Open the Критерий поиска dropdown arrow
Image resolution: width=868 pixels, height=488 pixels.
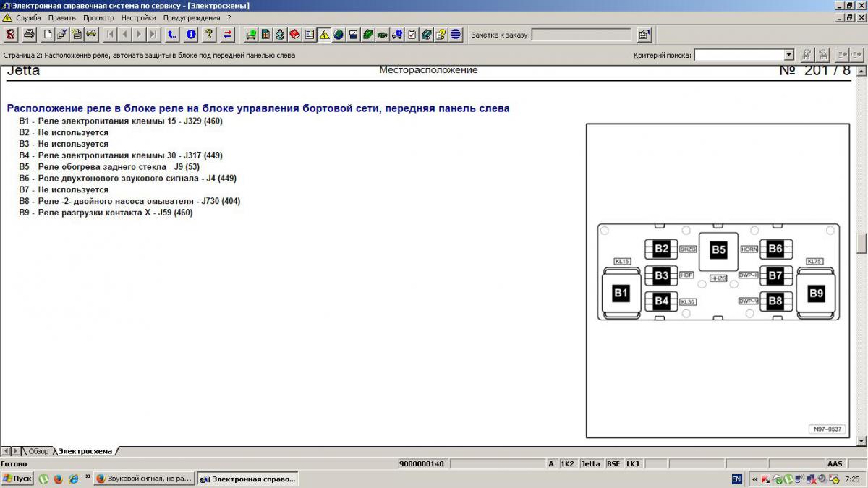(789, 55)
